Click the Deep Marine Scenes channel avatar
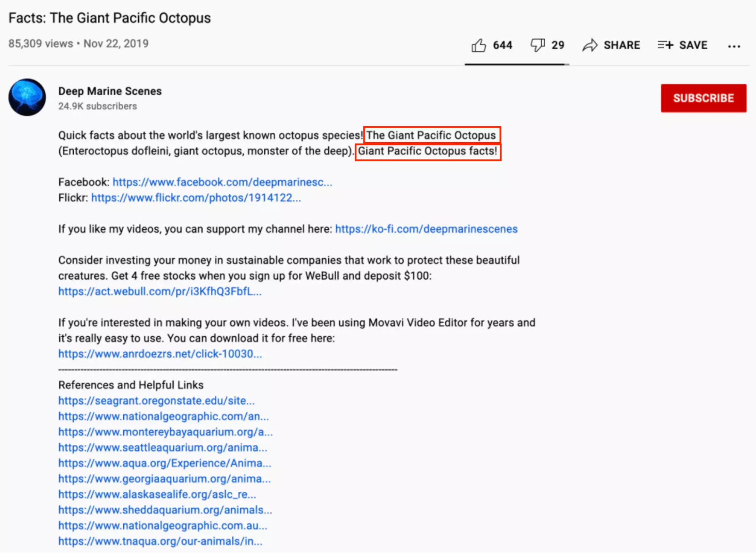The height and width of the screenshot is (553, 756). [27, 97]
